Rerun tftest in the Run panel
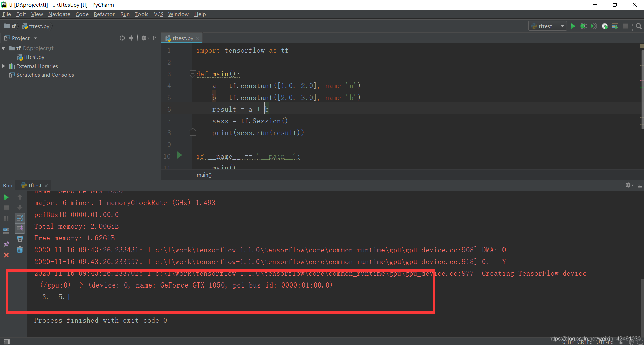 (x=6, y=197)
